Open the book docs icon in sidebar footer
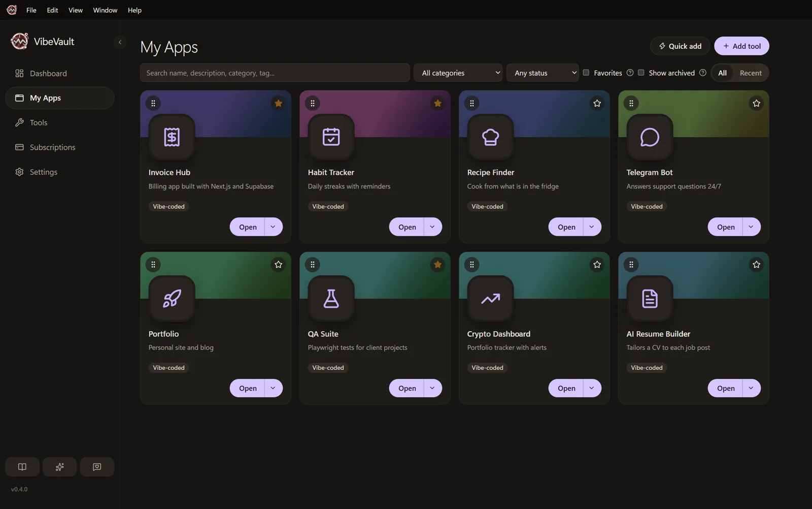Viewport: 812px width, 509px height. point(22,467)
